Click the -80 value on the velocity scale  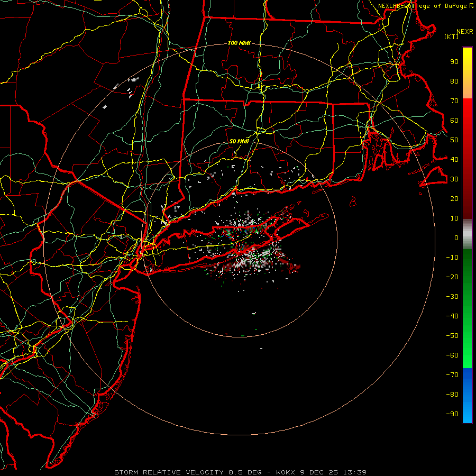452,395
